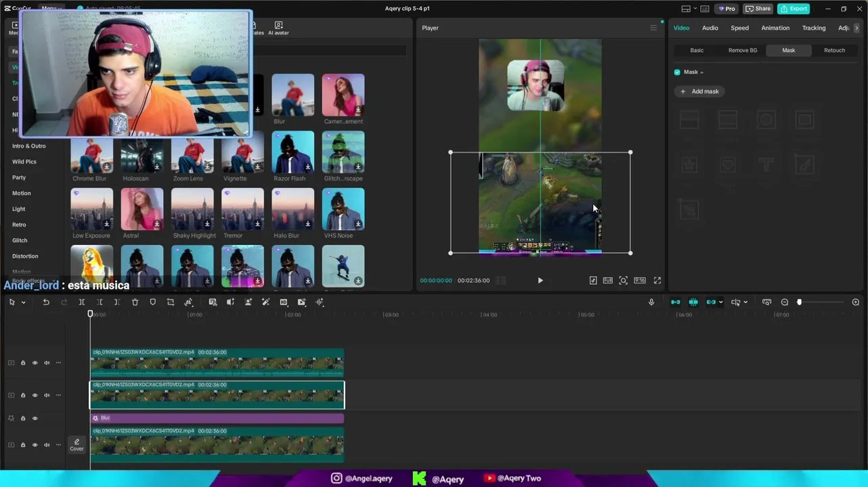Screen dimensions: 868x487
Task: Select the Remove BG sub-tab
Action: click(x=743, y=50)
